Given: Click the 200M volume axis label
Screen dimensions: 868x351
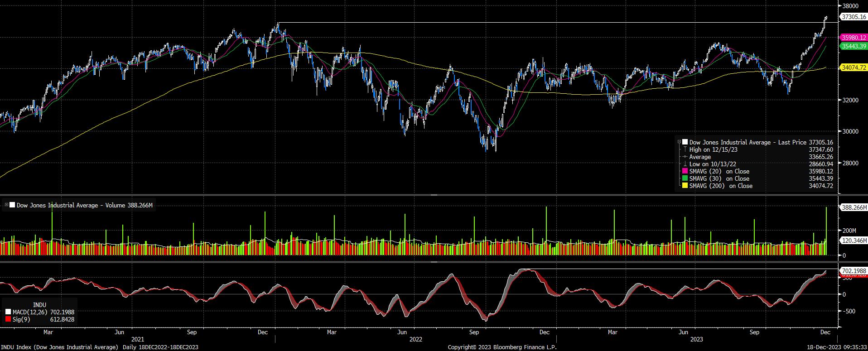Looking at the screenshot, I should [849, 231].
